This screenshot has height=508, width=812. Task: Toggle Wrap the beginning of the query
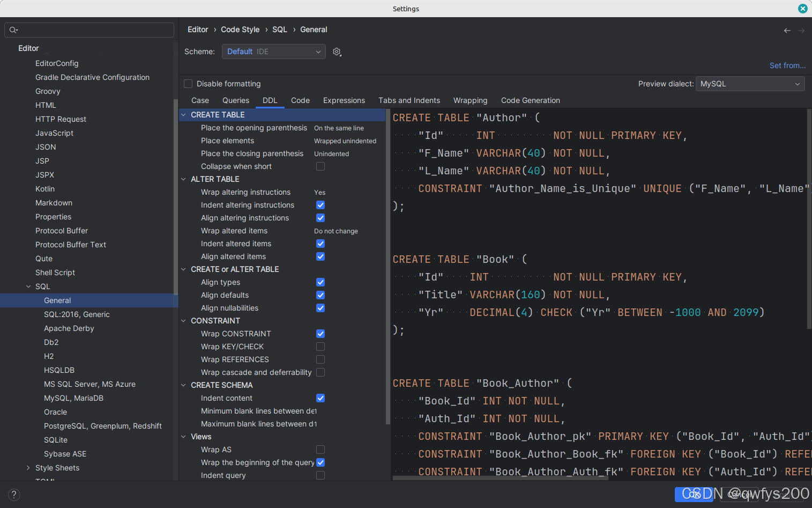click(321, 462)
